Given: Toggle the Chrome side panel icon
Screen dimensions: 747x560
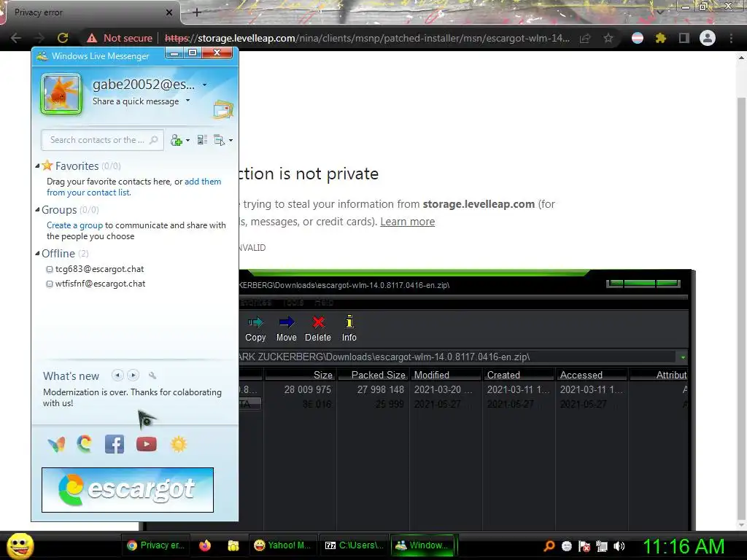Looking at the screenshot, I should pyautogui.click(x=684, y=38).
